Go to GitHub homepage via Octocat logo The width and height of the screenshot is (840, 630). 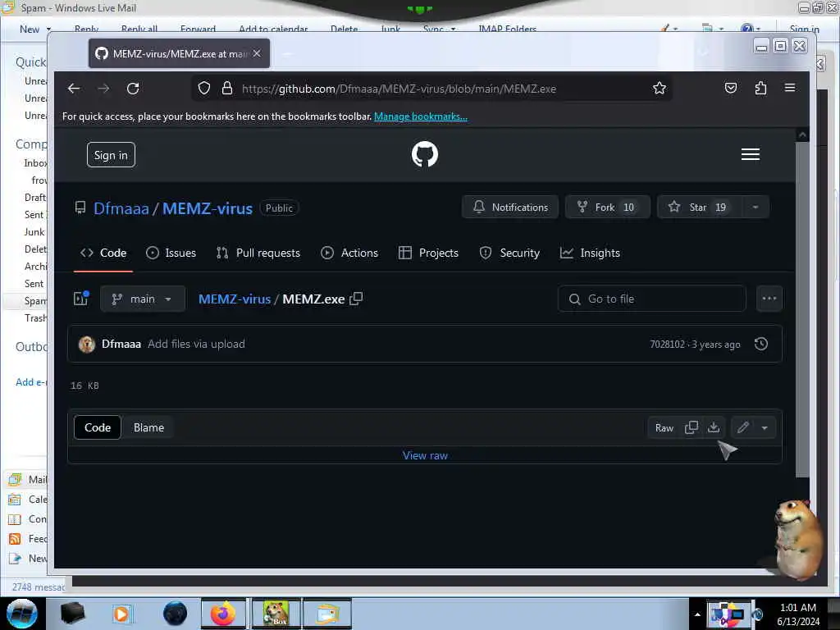point(424,154)
